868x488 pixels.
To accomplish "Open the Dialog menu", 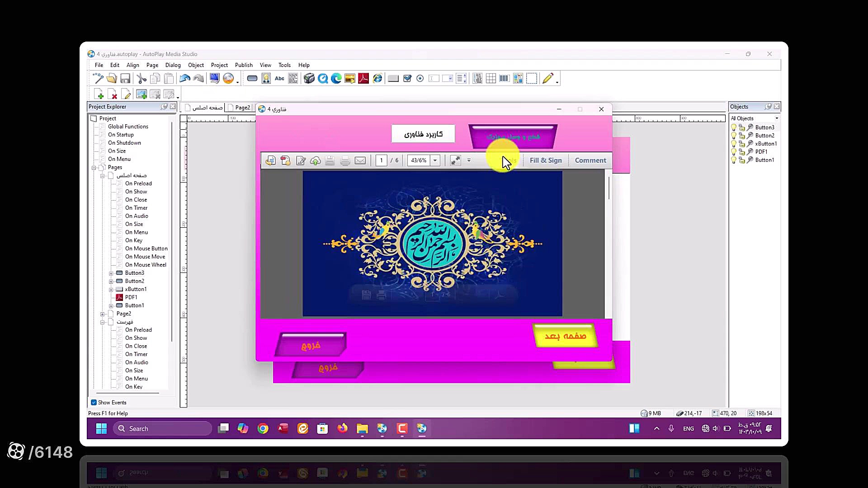I will [x=173, y=65].
